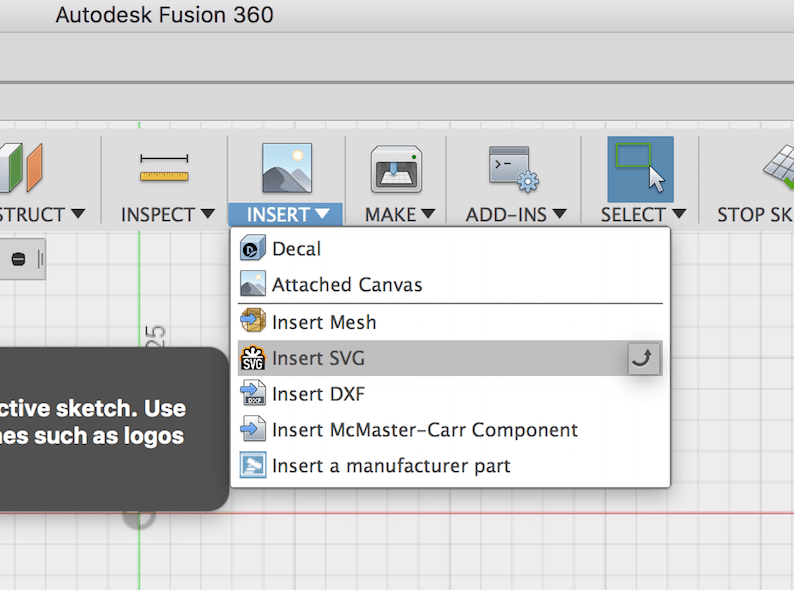Open the SELECT dropdown menu
Image resolution: width=794 pixels, height=590 pixels.
[643, 215]
